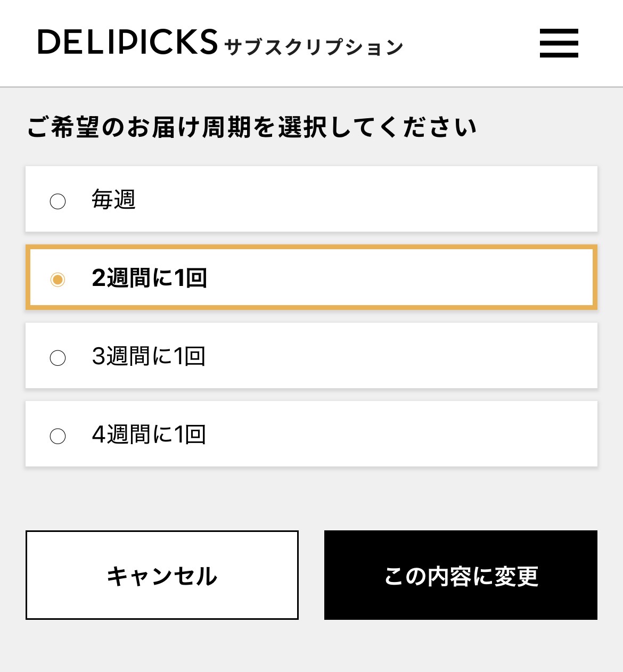Click the サブスクリプション header text
The image size is (623, 672).
pyautogui.click(x=314, y=47)
